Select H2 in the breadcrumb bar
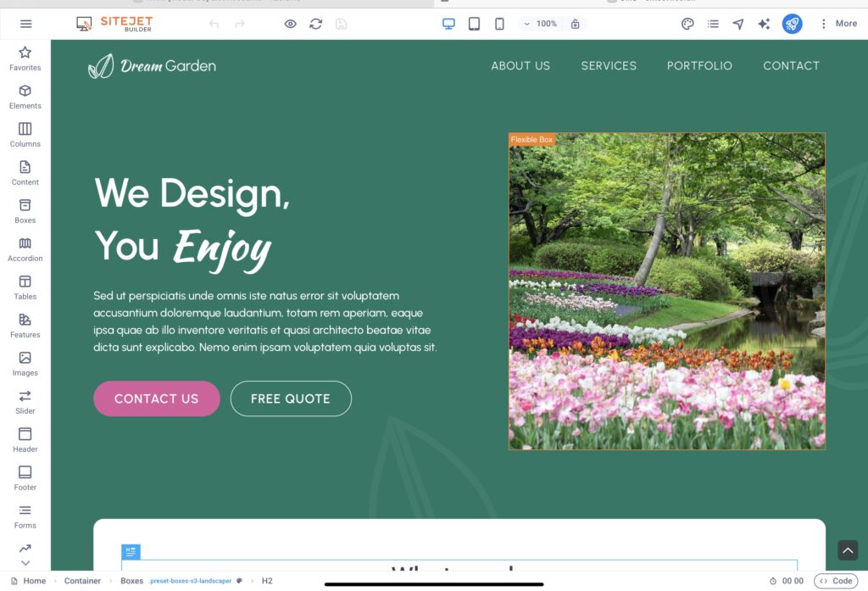 [x=267, y=581]
